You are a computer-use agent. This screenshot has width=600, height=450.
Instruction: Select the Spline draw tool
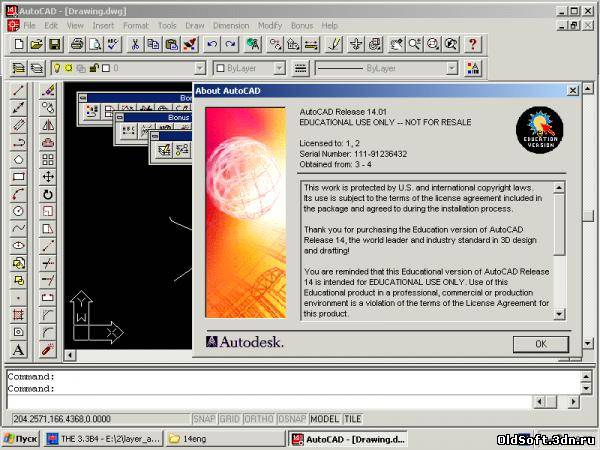[x=18, y=228]
